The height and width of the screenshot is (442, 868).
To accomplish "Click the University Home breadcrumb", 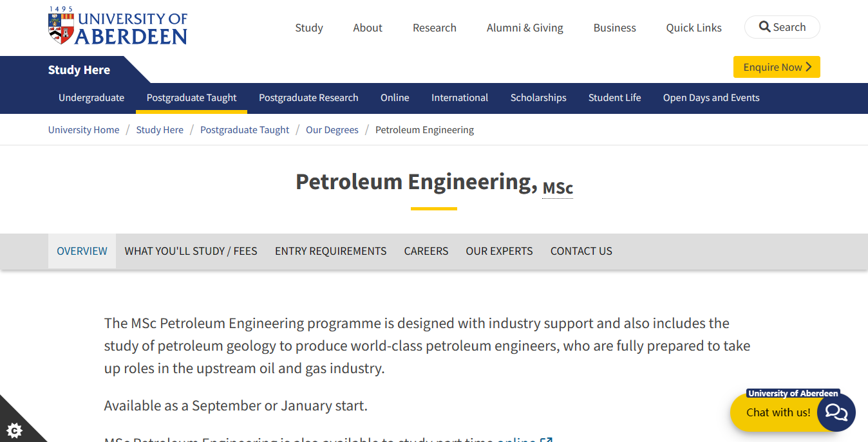I will pos(84,130).
